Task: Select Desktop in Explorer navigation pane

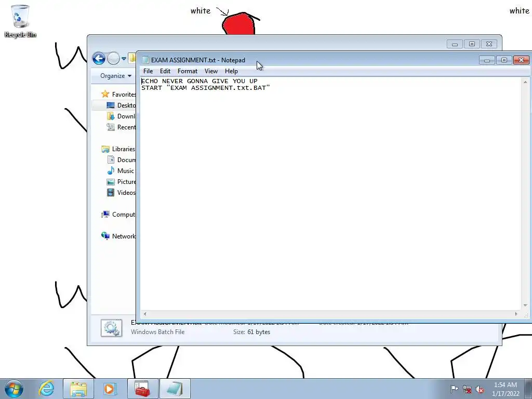Action: coord(121,105)
